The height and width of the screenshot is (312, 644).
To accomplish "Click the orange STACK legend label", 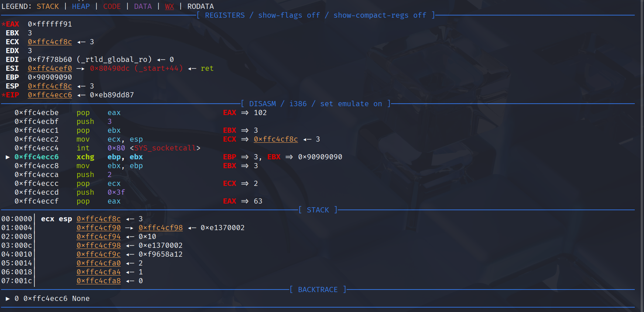I will click(48, 7).
